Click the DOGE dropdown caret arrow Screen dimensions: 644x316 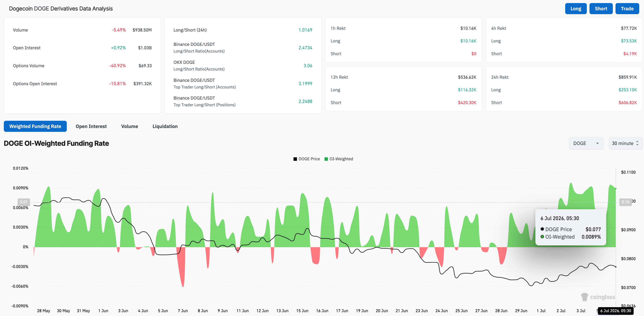pyautogui.click(x=598, y=143)
